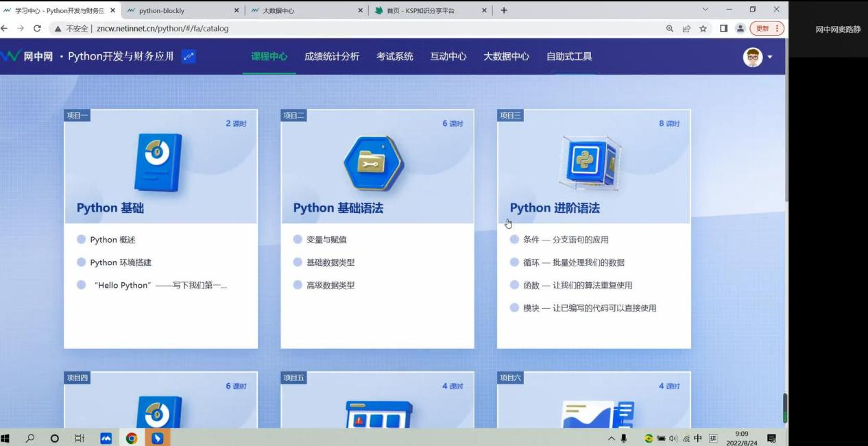The width and height of the screenshot is (868, 446).
Task: Open the 函数 — 让我们的算法重复使用 lesson
Action: pos(578,285)
